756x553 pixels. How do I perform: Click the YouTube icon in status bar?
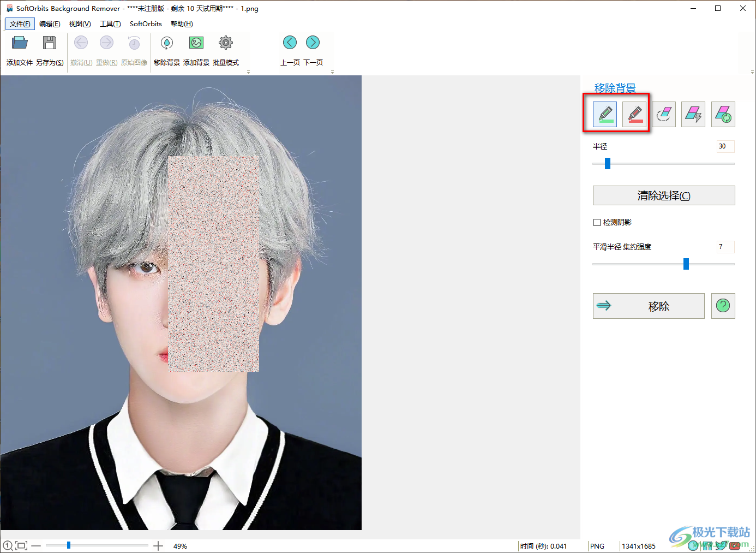click(x=735, y=546)
